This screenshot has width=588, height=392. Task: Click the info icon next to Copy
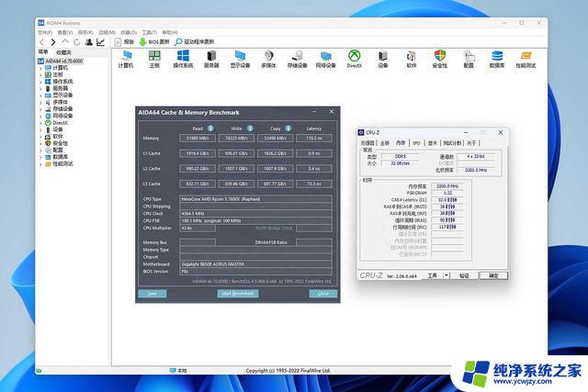(288, 129)
